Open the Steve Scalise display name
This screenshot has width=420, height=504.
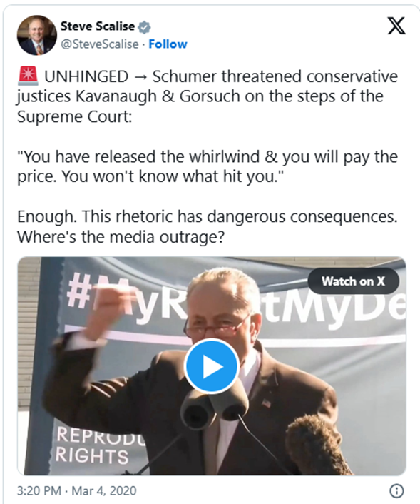[x=98, y=26]
